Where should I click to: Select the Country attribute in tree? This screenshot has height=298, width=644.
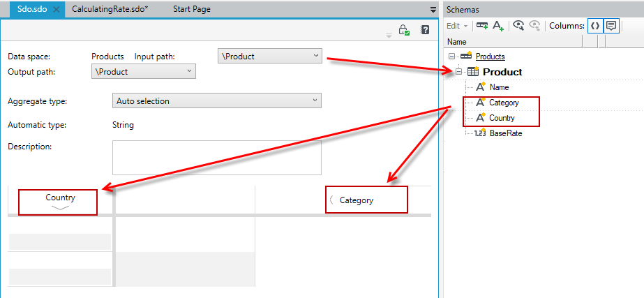click(x=502, y=118)
